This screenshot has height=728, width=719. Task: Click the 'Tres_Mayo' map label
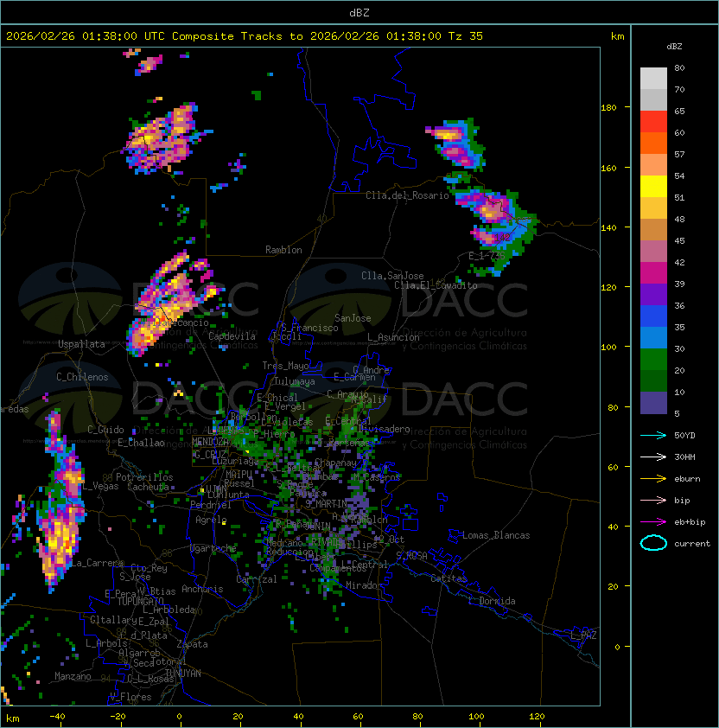(285, 366)
